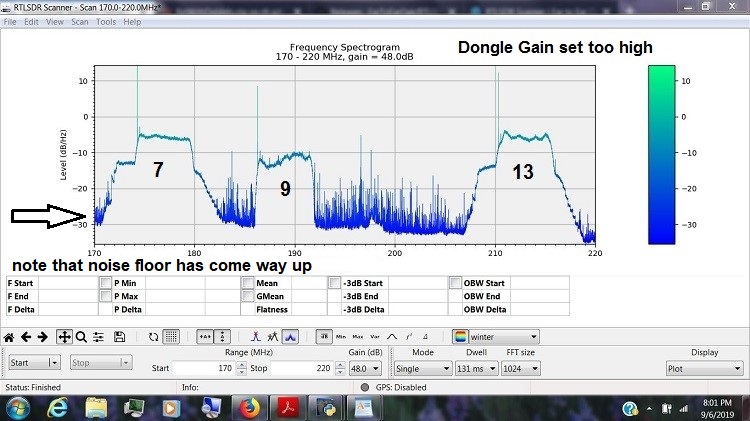Click the Save floppy disk icon
This screenshot has width=750, height=421.
pos(119,337)
